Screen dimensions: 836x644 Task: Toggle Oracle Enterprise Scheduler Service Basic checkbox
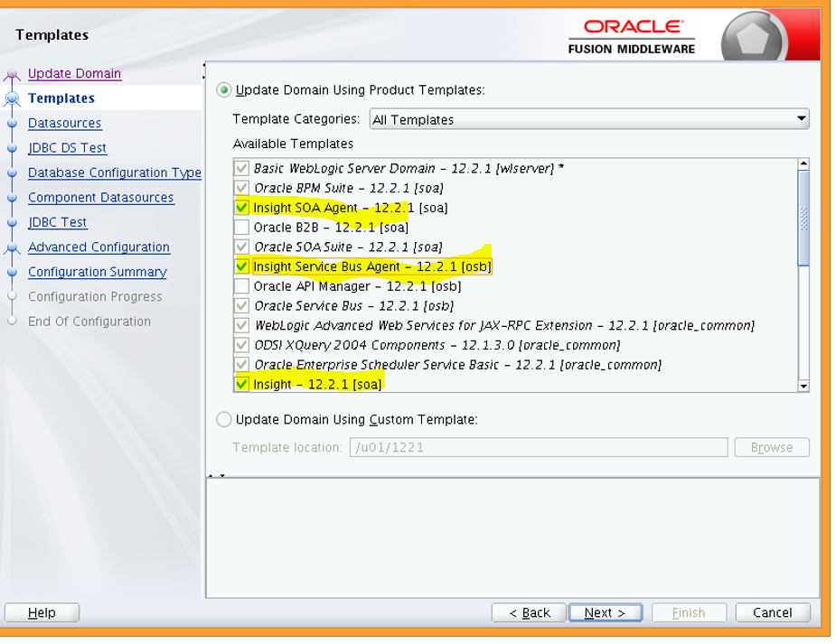click(x=241, y=364)
